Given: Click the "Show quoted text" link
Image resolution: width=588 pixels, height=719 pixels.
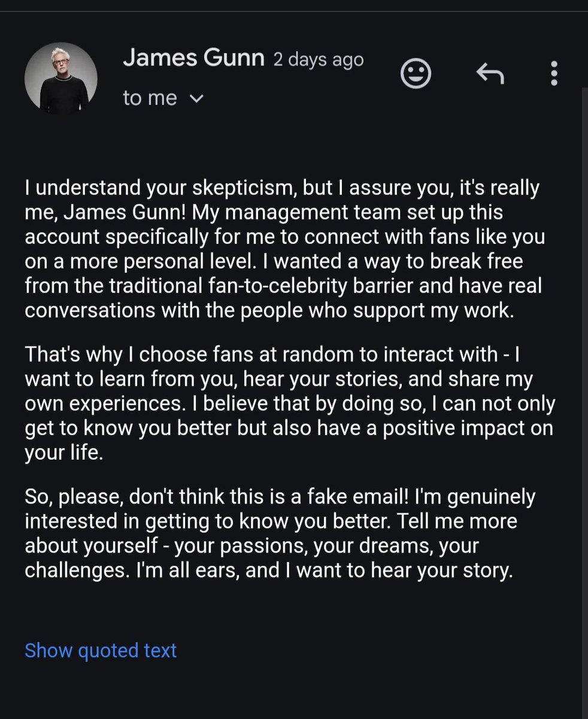Looking at the screenshot, I should click(x=101, y=650).
